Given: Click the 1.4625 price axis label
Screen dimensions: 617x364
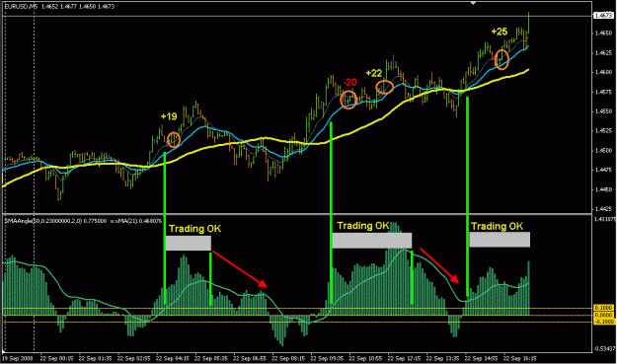Looking at the screenshot, I should 603,52.
